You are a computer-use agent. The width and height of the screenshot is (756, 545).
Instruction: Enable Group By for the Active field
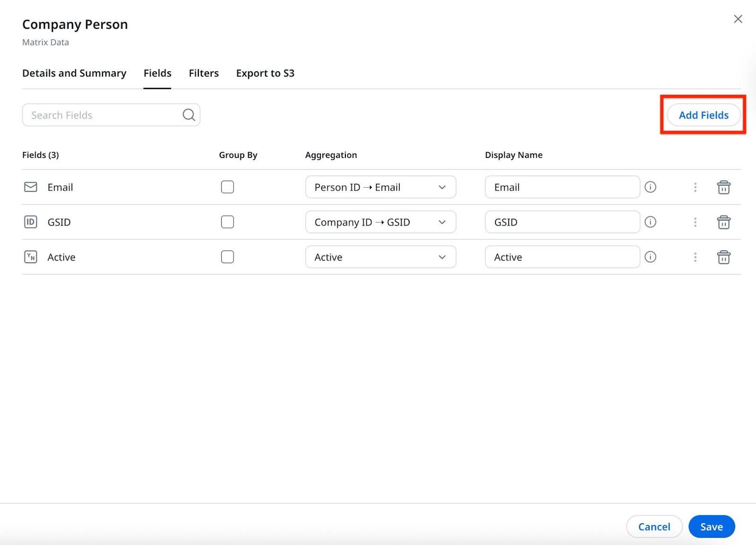point(227,257)
